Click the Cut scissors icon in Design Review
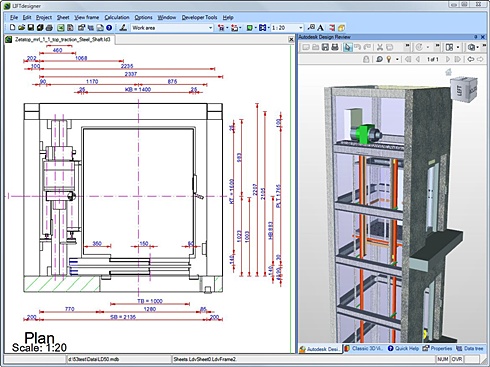Viewport: 490px width, 367px height. tap(380, 47)
